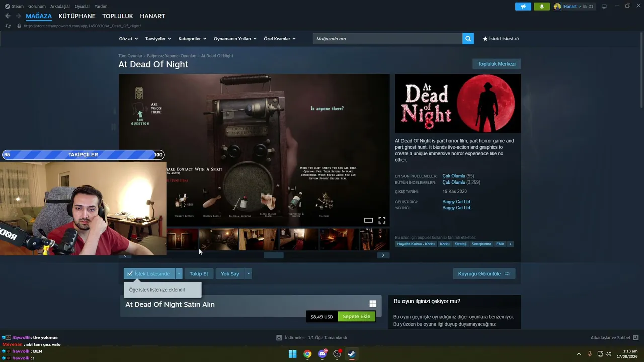
Task: Open the Arkadaşlar menu
Action: pyautogui.click(x=60, y=6)
